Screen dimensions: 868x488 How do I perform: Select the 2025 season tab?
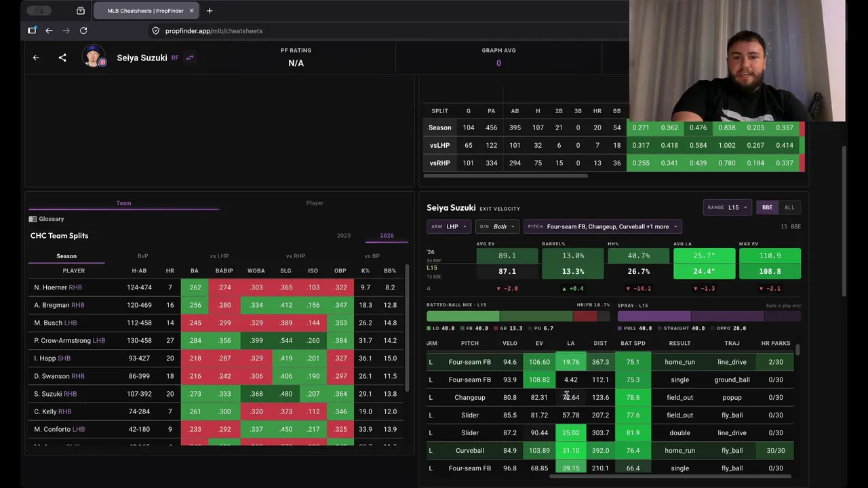[344, 236]
